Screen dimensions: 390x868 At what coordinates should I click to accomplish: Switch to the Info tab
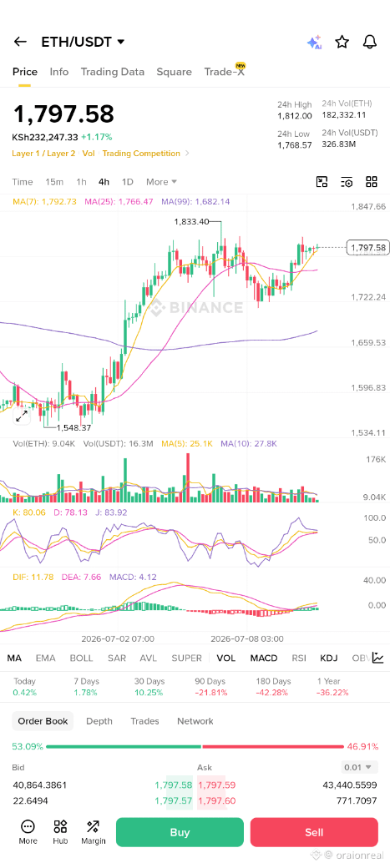(59, 72)
